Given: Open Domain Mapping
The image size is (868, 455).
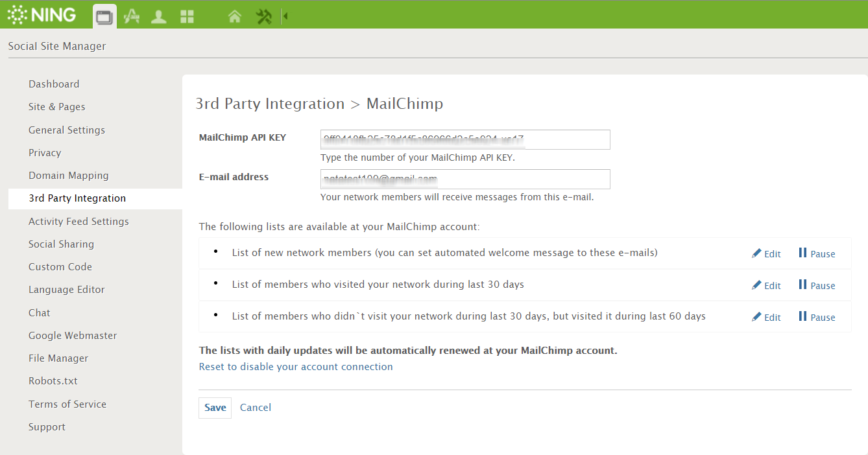Looking at the screenshot, I should pos(69,176).
